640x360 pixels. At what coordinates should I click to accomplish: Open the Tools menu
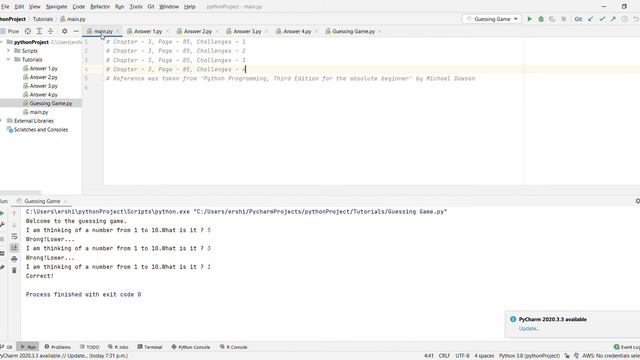coord(136,7)
